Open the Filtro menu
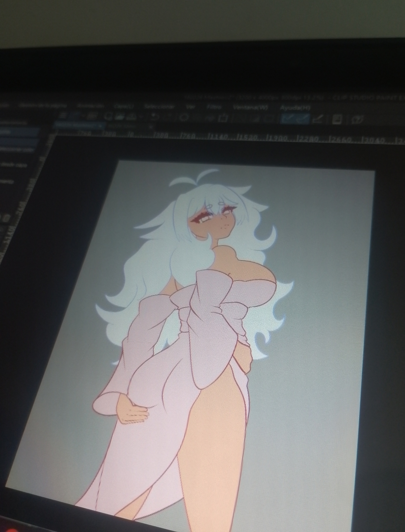The height and width of the screenshot is (532, 405). coord(214,107)
